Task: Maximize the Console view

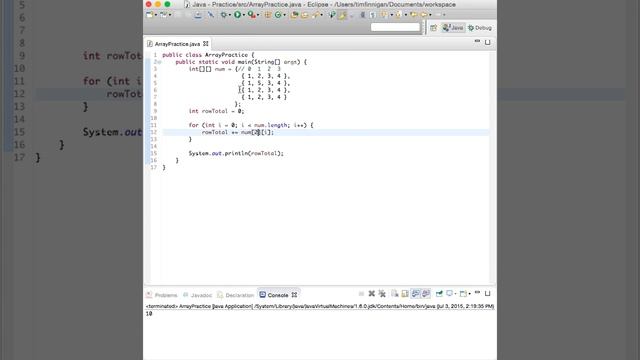Action: [x=487, y=293]
